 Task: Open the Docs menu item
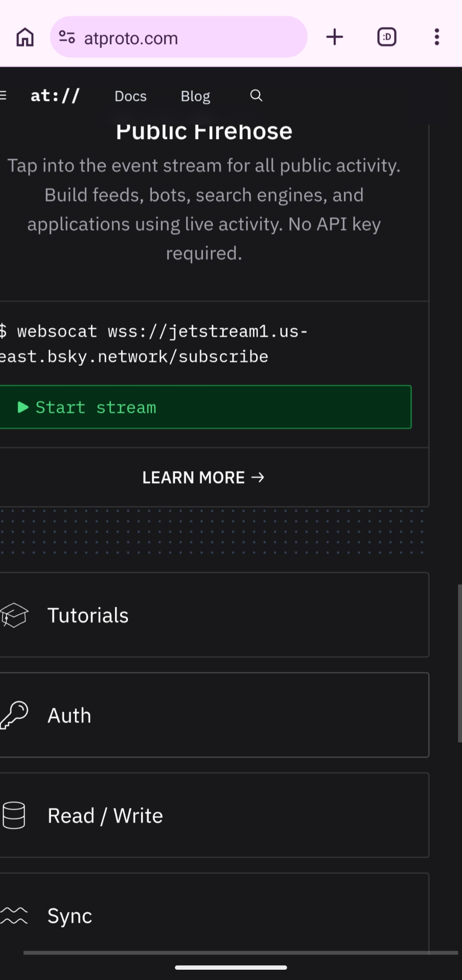[130, 96]
